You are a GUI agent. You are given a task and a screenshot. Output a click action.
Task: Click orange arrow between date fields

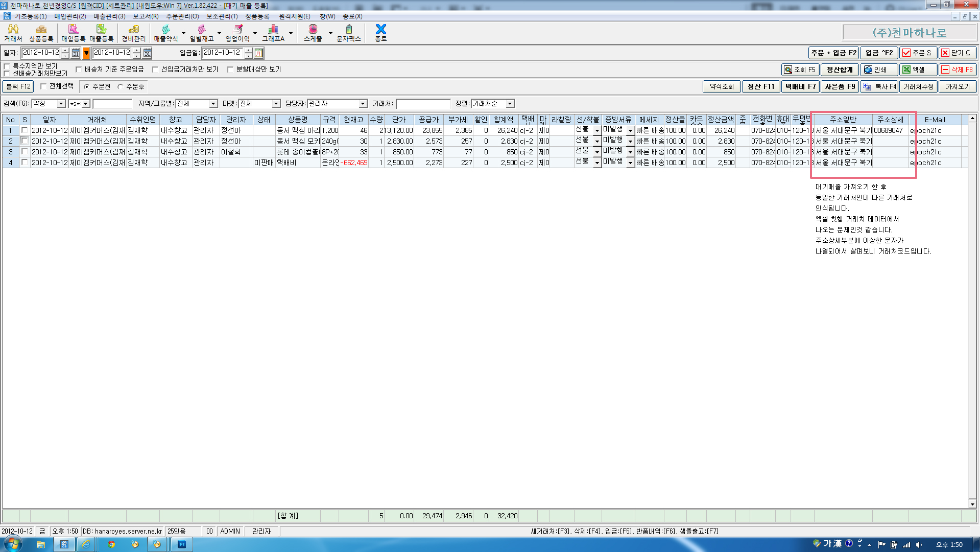coord(86,53)
